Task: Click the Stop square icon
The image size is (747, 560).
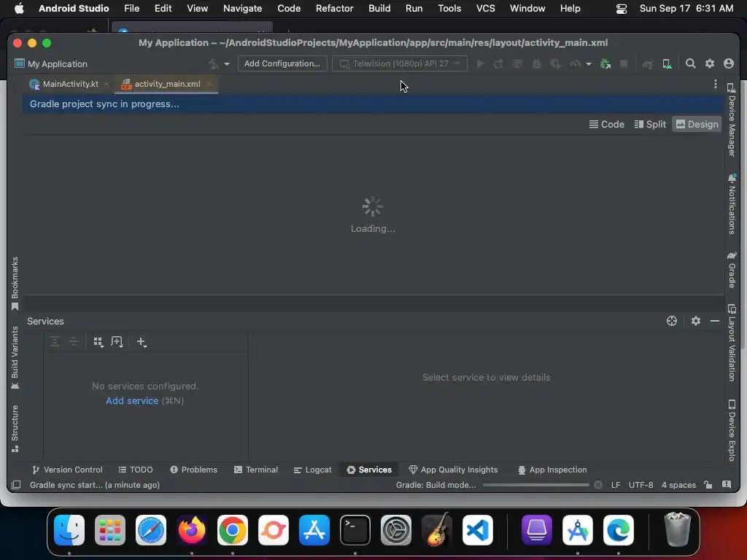Action: pos(624,64)
